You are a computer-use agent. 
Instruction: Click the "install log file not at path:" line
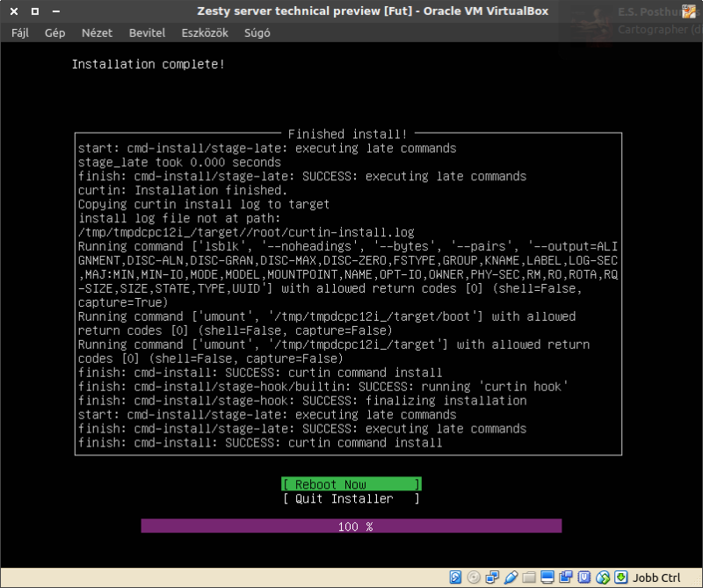(x=179, y=219)
